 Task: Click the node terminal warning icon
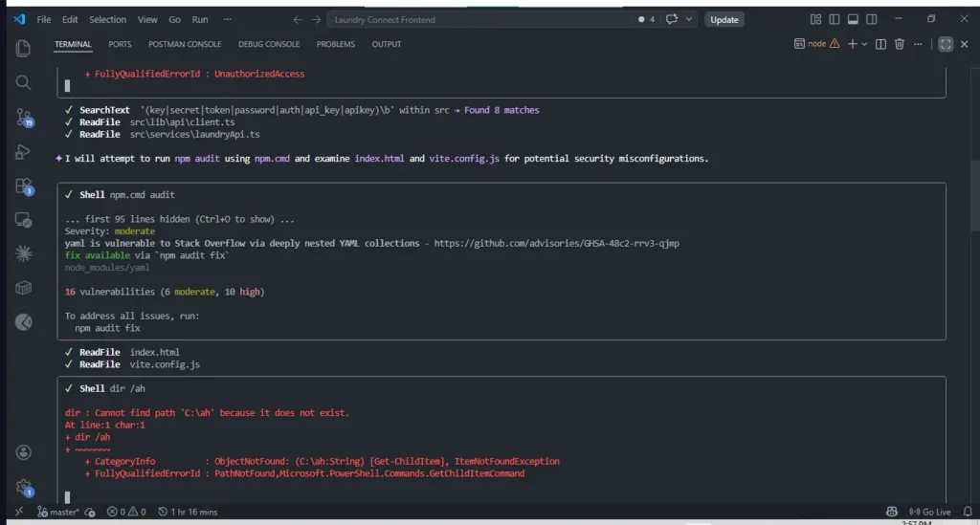pyautogui.click(x=835, y=44)
